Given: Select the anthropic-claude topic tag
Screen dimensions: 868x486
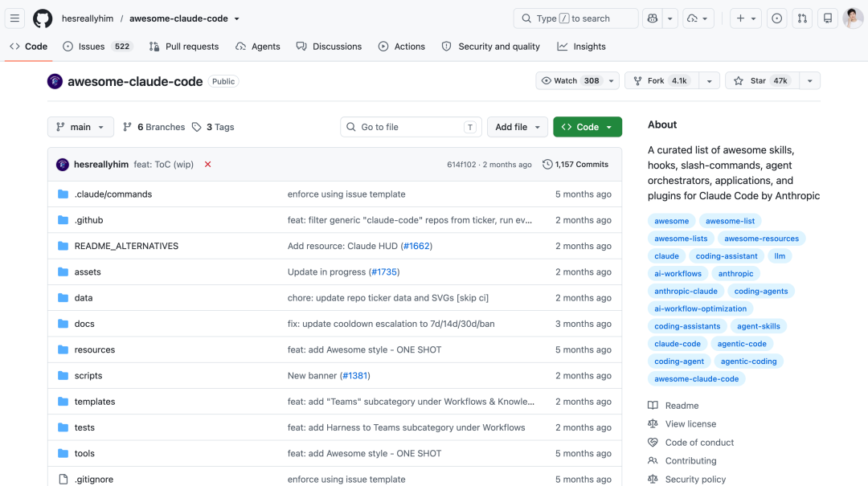Looking at the screenshot, I should click(x=686, y=291).
